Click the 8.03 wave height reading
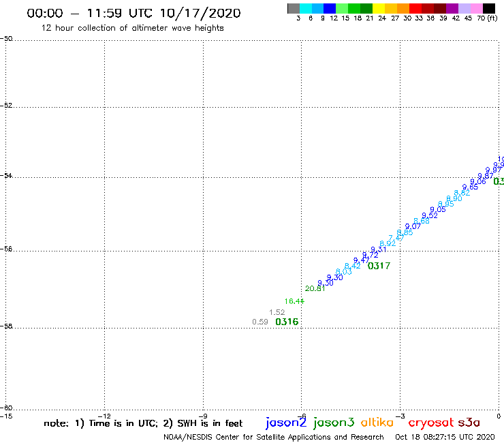Image resolution: width=504 pixels, height=443 pixels. [x=344, y=272]
